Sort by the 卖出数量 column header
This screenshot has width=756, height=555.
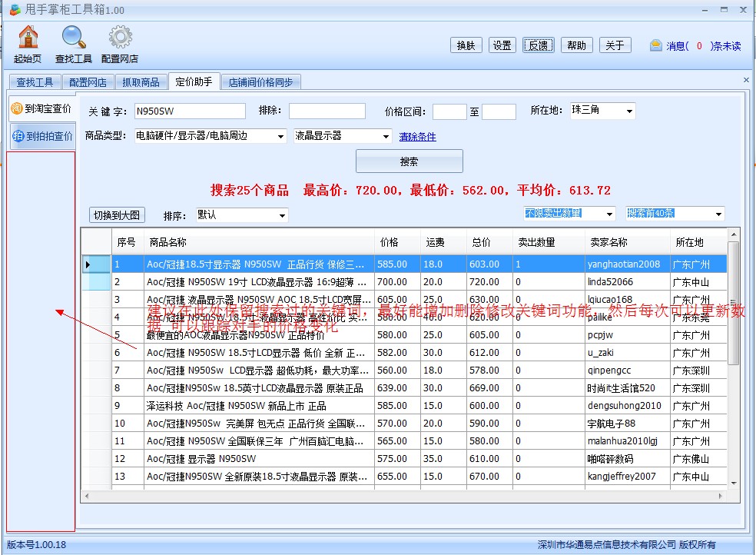(x=549, y=242)
